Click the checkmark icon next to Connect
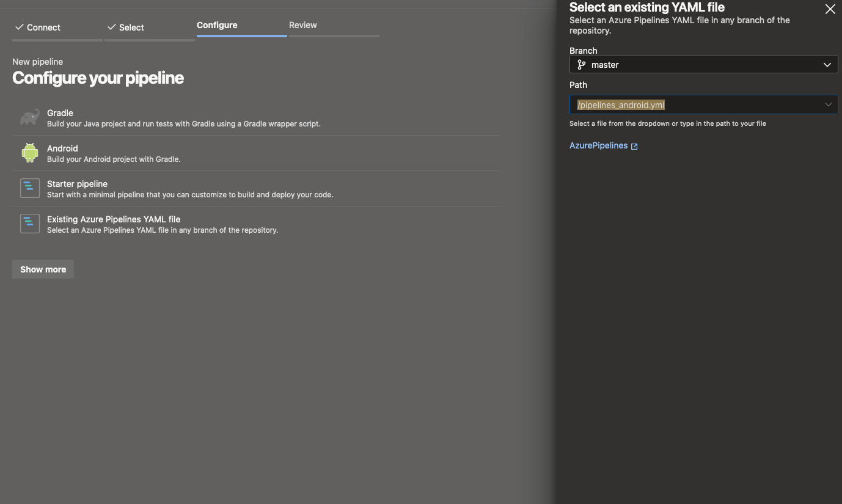Image resolution: width=842 pixels, height=504 pixels. pyautogui.click(x=20, y=27)
